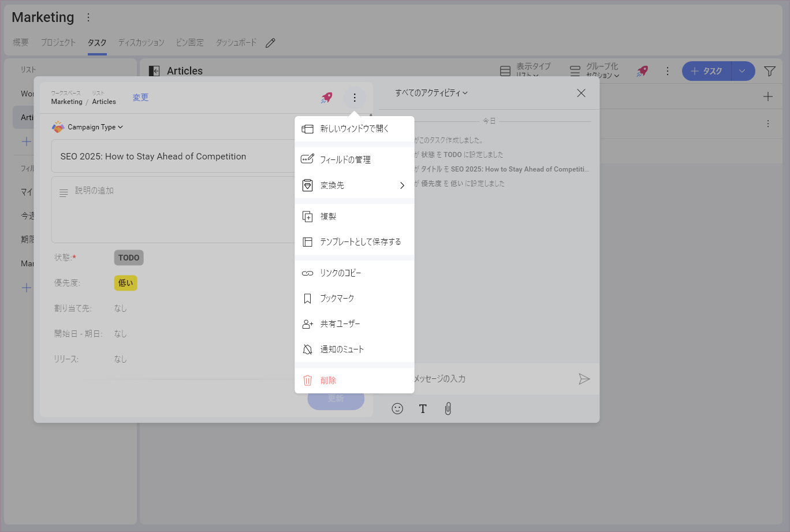Click なし value next to 開始日 - 期日
Viewport: 790px width, 532px height.
pos(120,334)
